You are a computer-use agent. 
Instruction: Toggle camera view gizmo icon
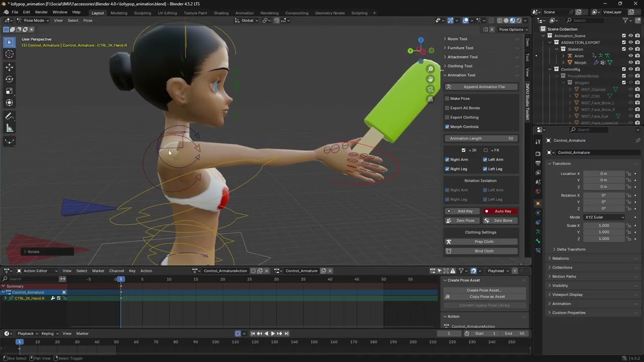(x=430, y=89)
